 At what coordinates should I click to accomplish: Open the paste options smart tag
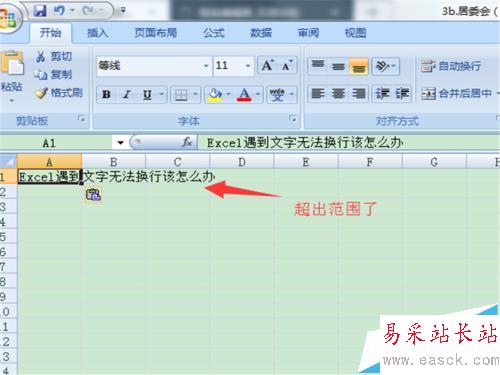click(93, 195)
